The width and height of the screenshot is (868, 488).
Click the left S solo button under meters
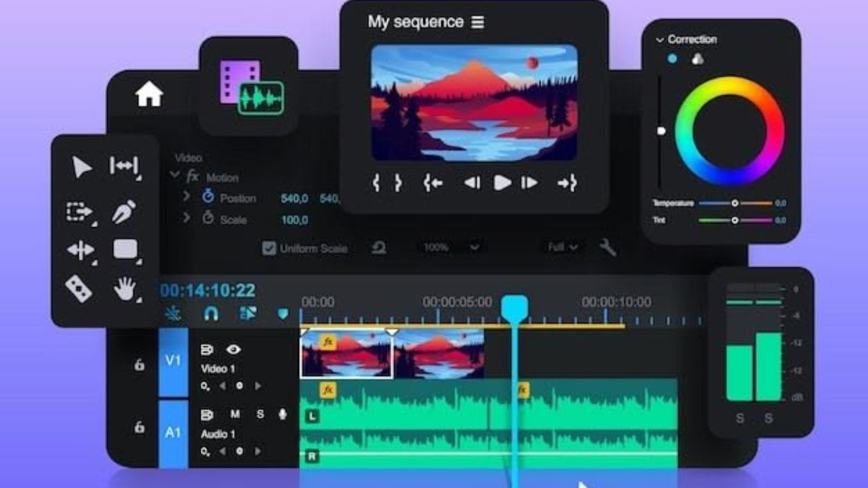[740, 419]
